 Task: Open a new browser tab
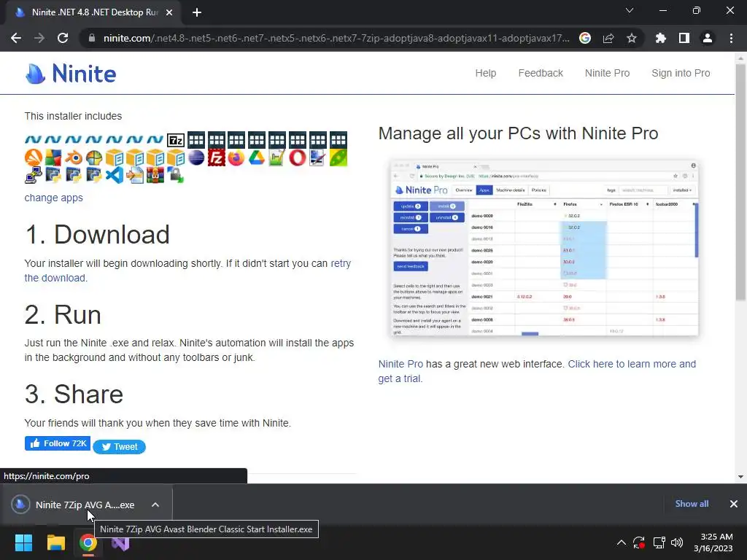point(197,12)
